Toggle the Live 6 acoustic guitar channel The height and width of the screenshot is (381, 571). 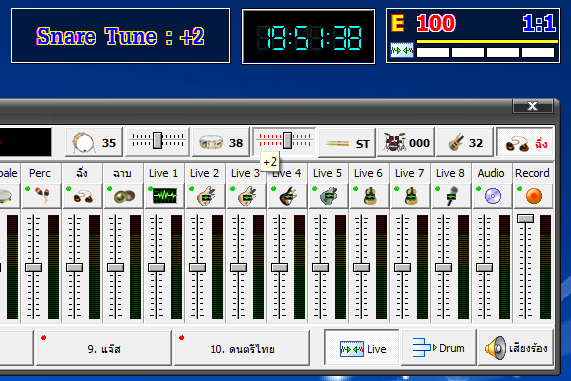pos(369,196)
